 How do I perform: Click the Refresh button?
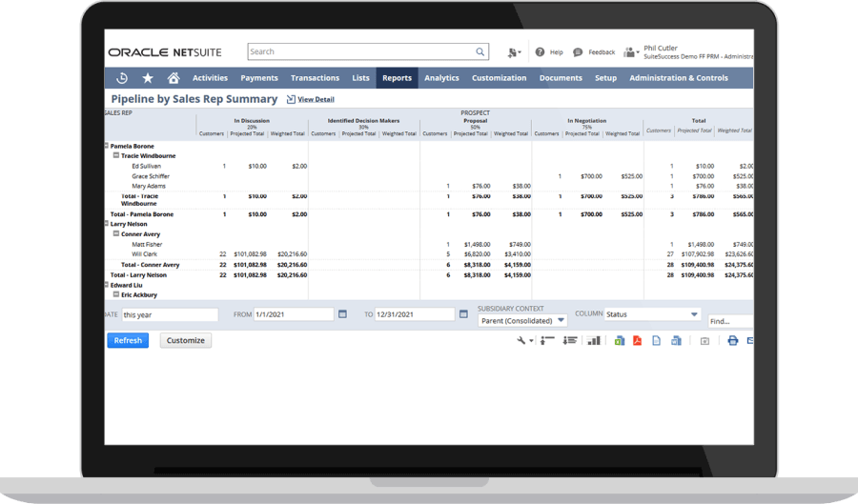(128, 340)
